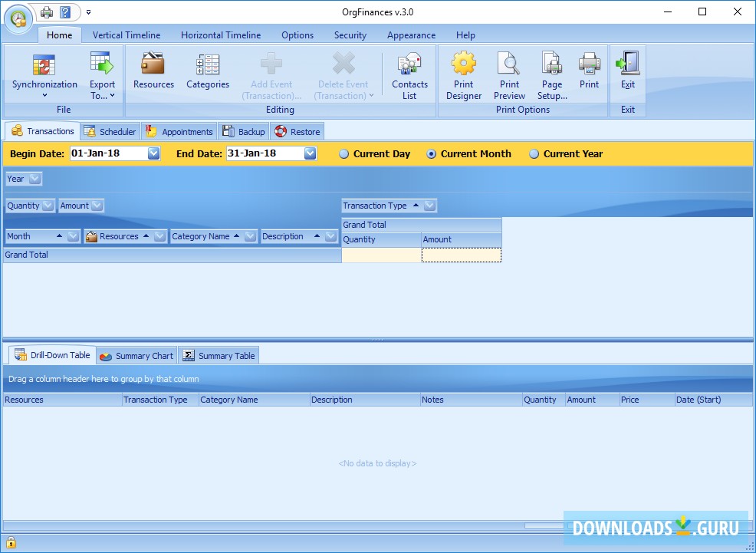Sort grid by Notes column header
756x553 pixels.
pos(472,400)
